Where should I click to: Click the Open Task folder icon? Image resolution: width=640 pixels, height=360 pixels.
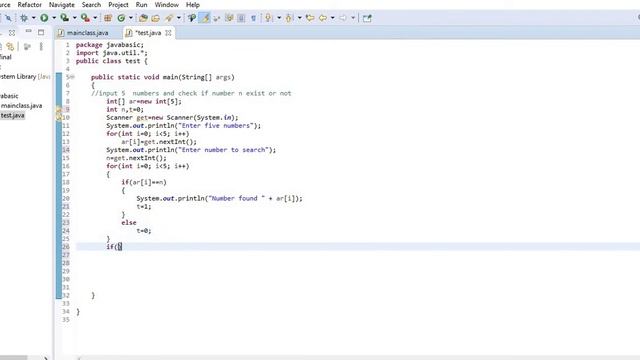(x=156, y=18)
